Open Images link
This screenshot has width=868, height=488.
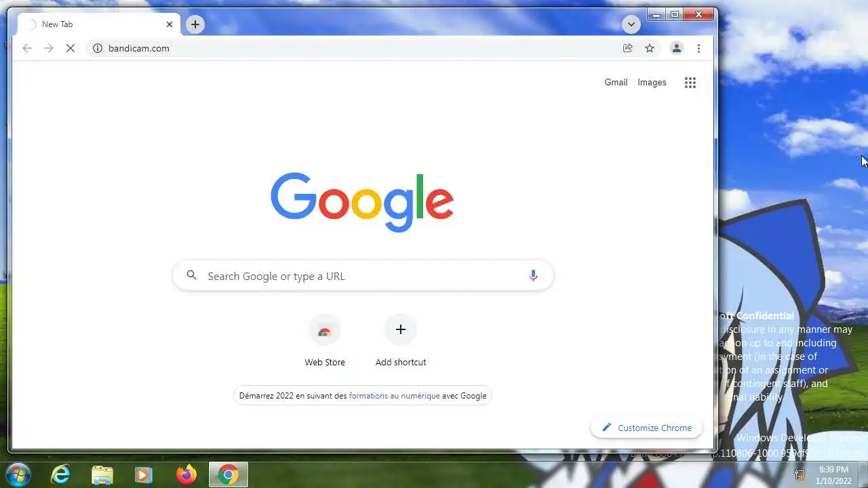pyautogui.click(x=652, y=82)
